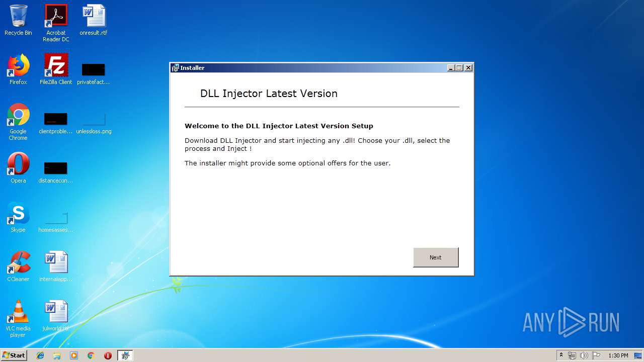Click Show desktop button at taskbar end
This screenshot has height=362, width=644.
(638, 355)
